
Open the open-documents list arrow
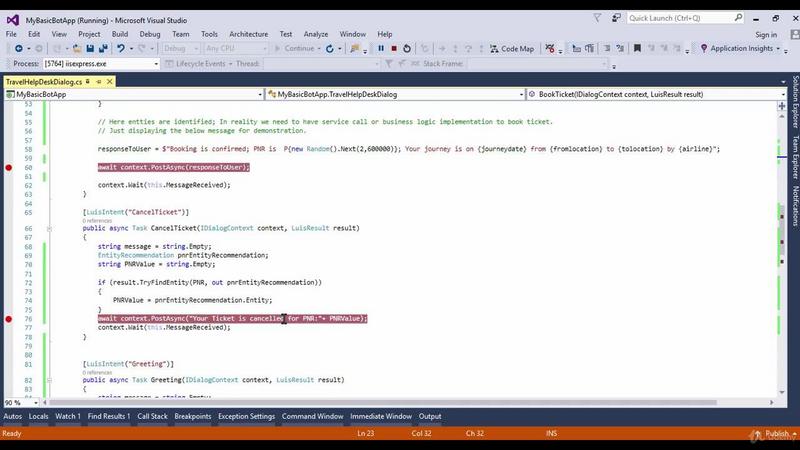[783, 82]
